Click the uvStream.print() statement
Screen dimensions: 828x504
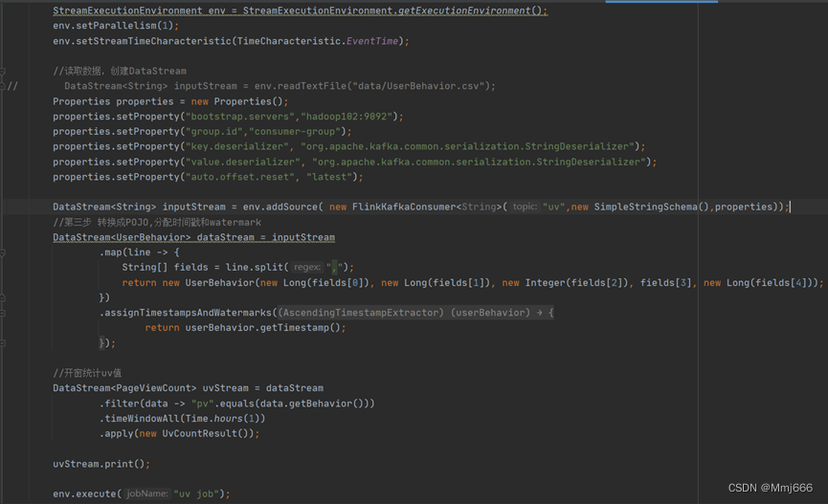[101, 464]
